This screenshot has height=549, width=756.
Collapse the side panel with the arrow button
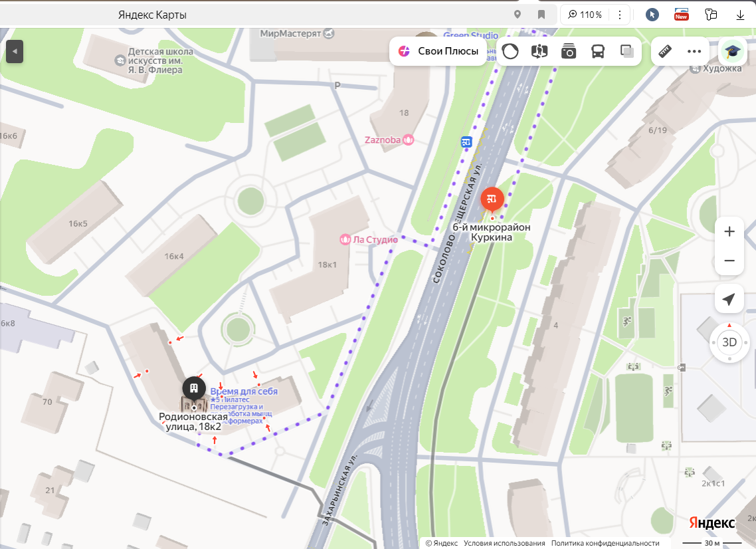coord(15,52)
